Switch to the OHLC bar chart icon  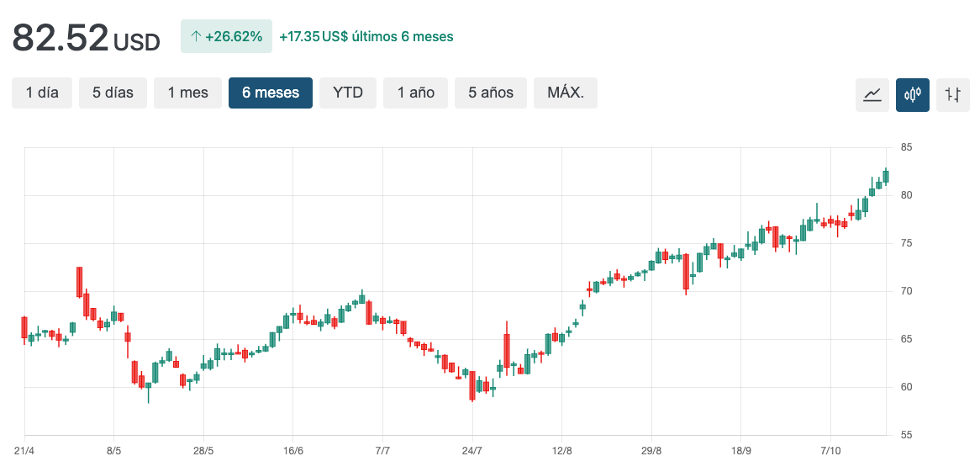tap(952, 94)
